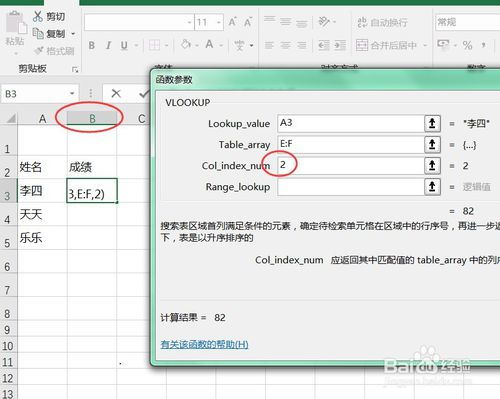Select cell containing 乐乐
Image resolution: width=500 pixels, height=399 pixels.
point(42,238)
